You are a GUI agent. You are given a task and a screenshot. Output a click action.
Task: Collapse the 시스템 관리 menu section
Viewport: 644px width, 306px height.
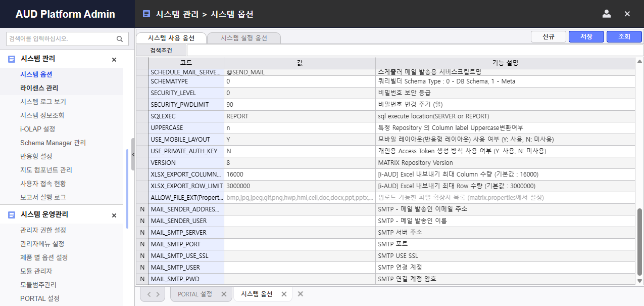click(114, 60)
